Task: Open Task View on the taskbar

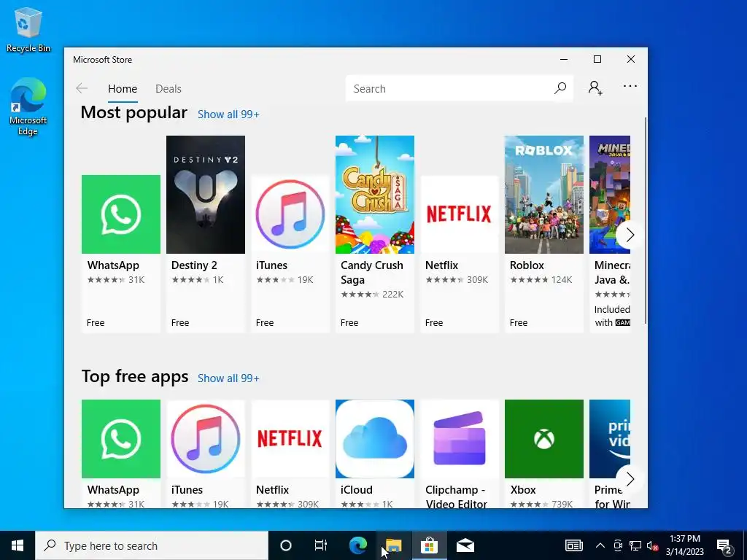Action: point(321,545)
